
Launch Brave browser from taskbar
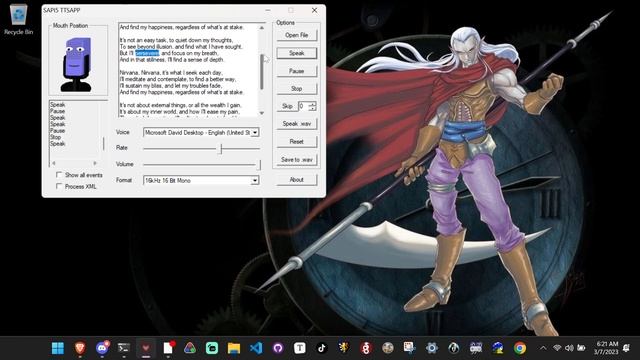coord(80,348)
